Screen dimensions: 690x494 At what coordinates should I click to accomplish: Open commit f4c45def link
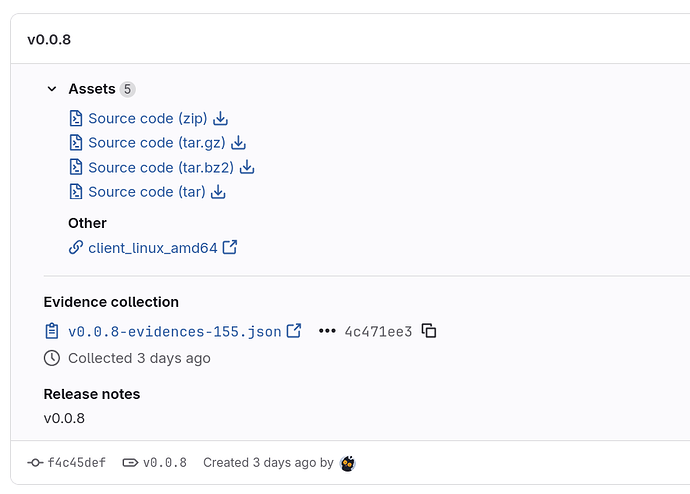point(75,463)
